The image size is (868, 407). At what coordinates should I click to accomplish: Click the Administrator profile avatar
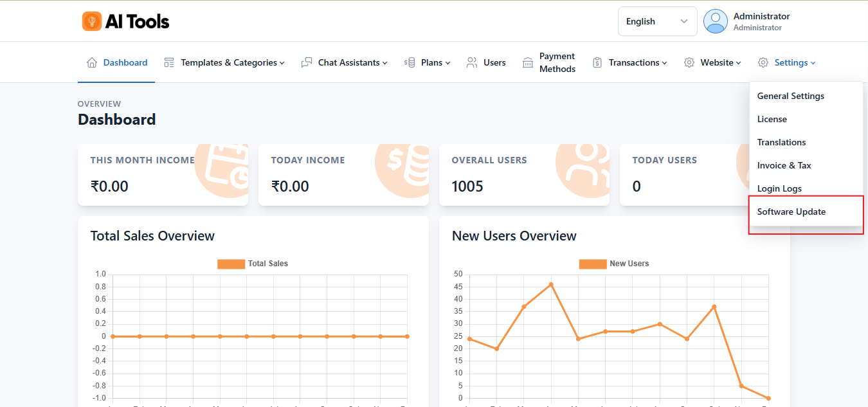point(715,21)
